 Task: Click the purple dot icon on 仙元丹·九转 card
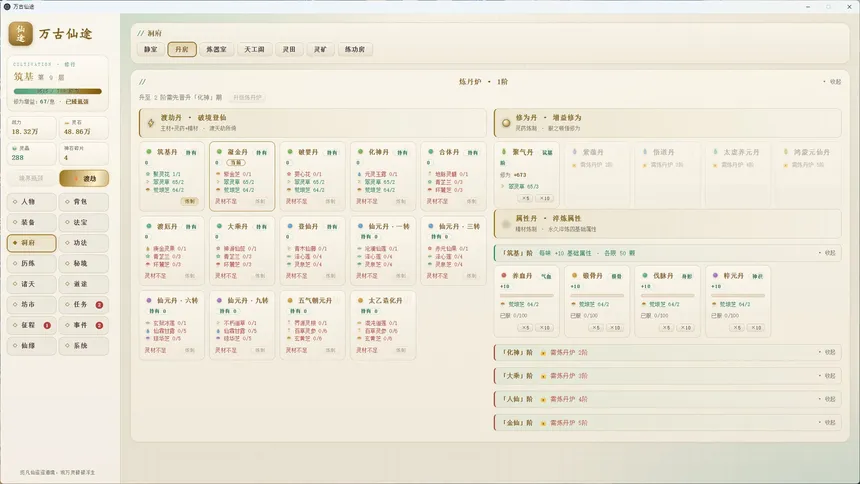point(219,300)
